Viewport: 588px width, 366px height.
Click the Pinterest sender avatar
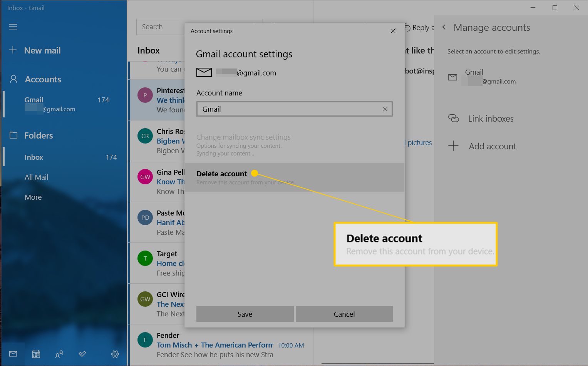coord(145,95)
